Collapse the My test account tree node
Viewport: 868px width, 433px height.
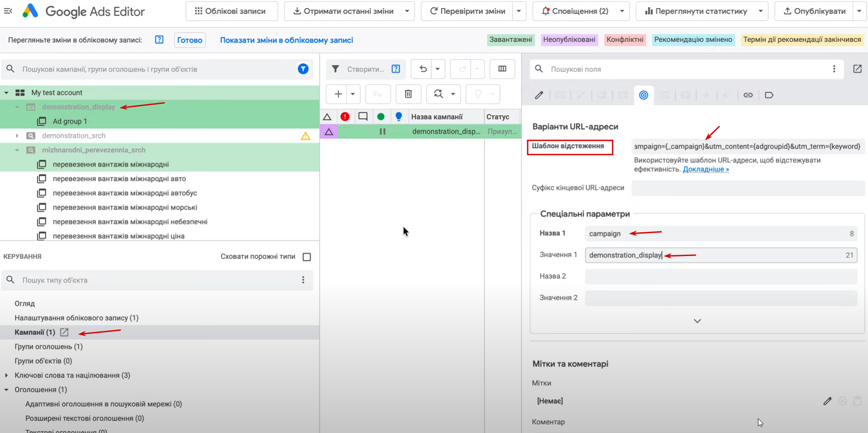click(x=6, y=93)
